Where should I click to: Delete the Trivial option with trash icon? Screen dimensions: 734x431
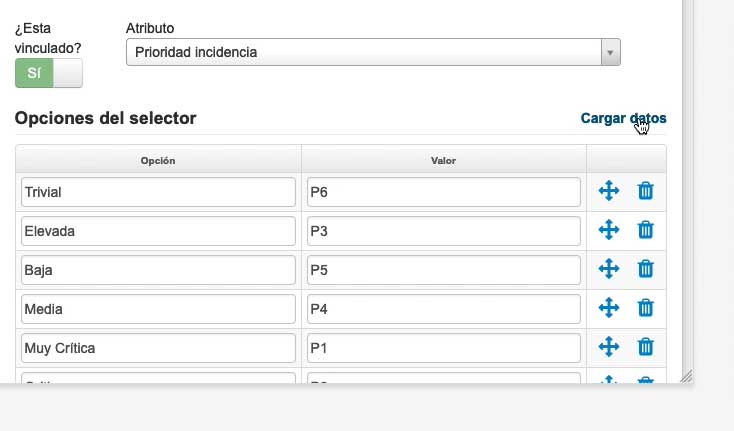tap(646, 191)
